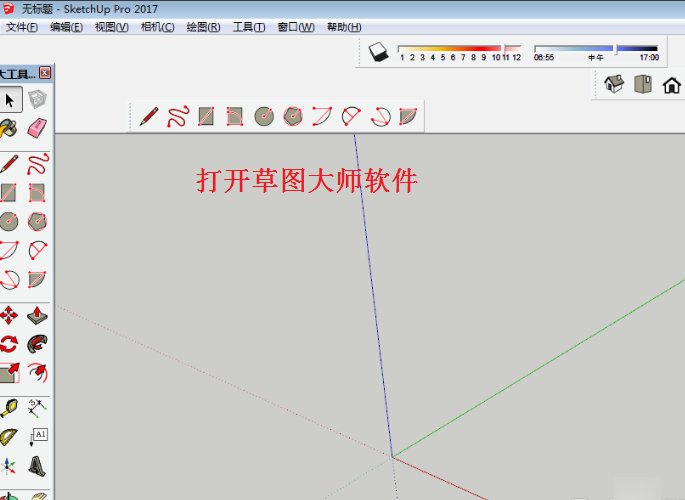The image size is (685, 500).
Task: Open the 视图(V) menu
Action: [x=112, y=27]
